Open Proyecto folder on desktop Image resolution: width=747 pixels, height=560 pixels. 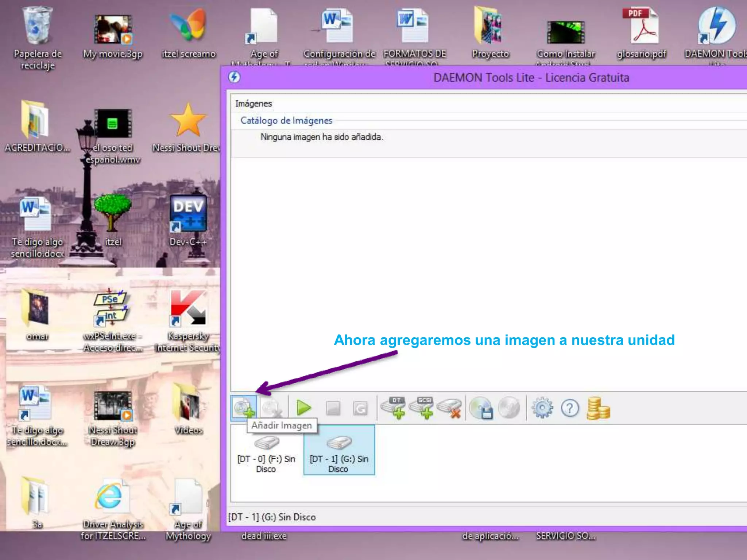coord(490,33)
